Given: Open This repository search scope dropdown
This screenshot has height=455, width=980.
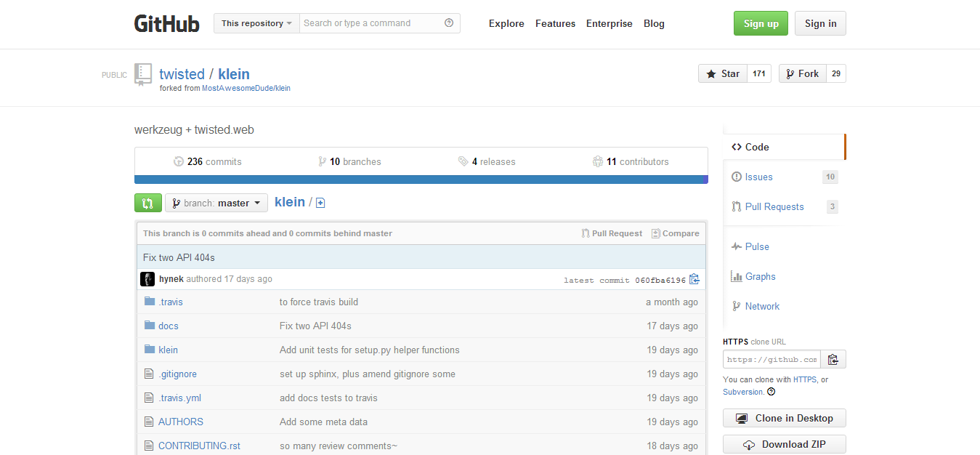Looking at the screenshot, I should (x=256, y=23).
